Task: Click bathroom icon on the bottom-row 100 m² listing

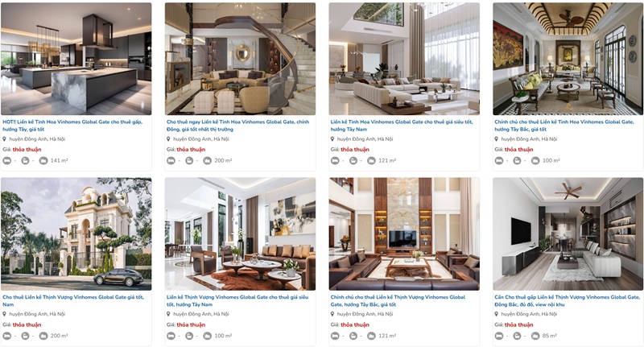Action: [189, 336]
